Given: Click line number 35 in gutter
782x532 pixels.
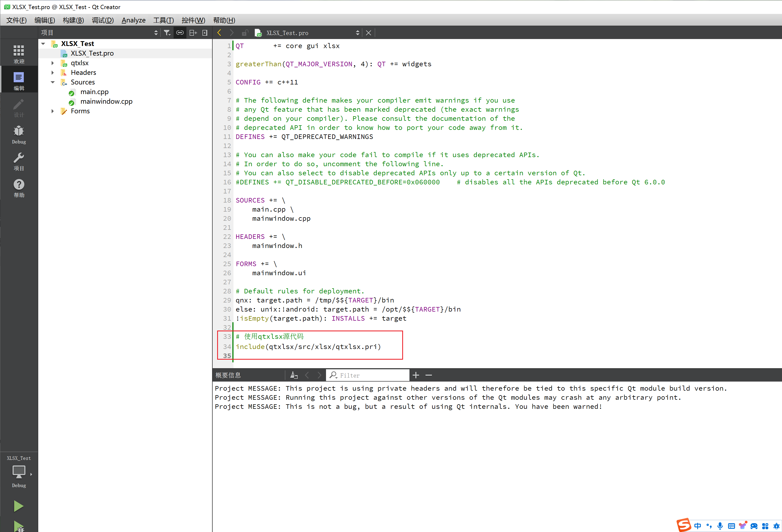Looking at the screenshot, I should (227, 356).
